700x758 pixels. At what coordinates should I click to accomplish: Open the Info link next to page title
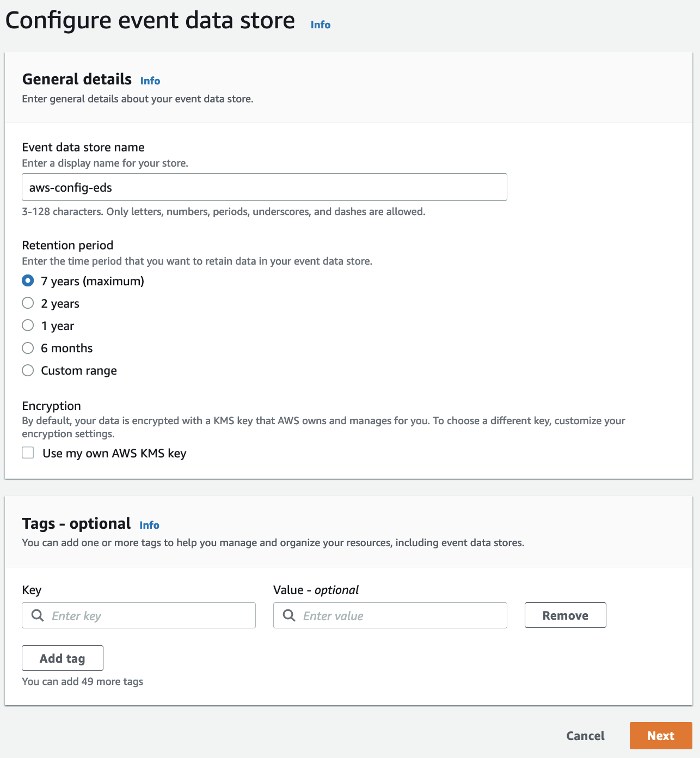[x=320, y=25]
